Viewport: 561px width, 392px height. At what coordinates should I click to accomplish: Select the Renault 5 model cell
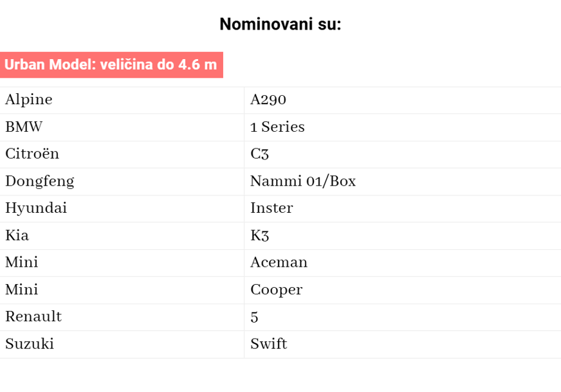[x=403, y=317]
